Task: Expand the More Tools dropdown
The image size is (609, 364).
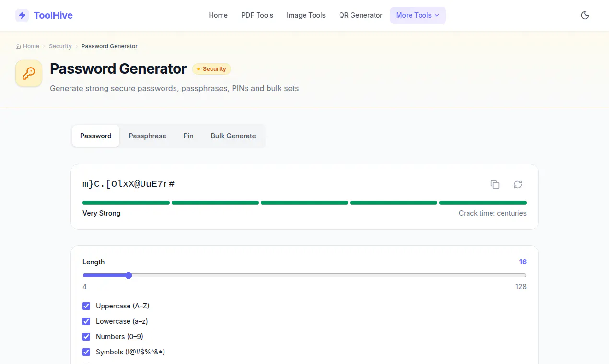Action: 418,15
